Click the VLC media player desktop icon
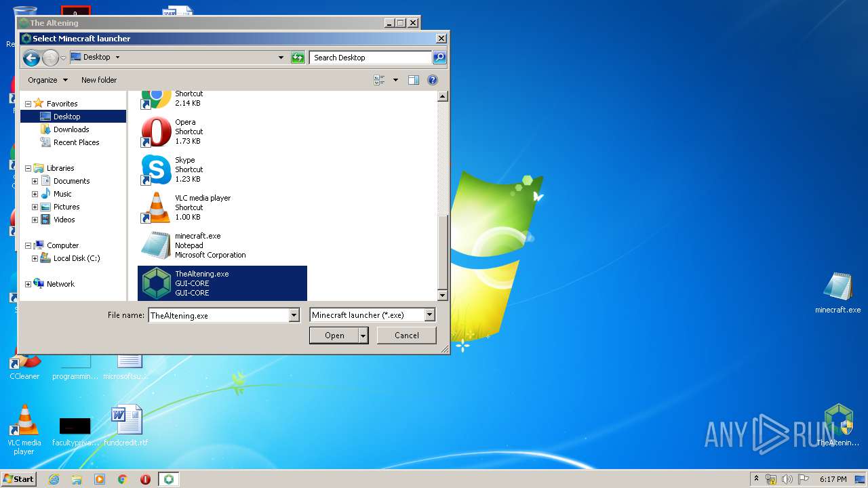This screenshot has width=868, height=488. (24, 430)
